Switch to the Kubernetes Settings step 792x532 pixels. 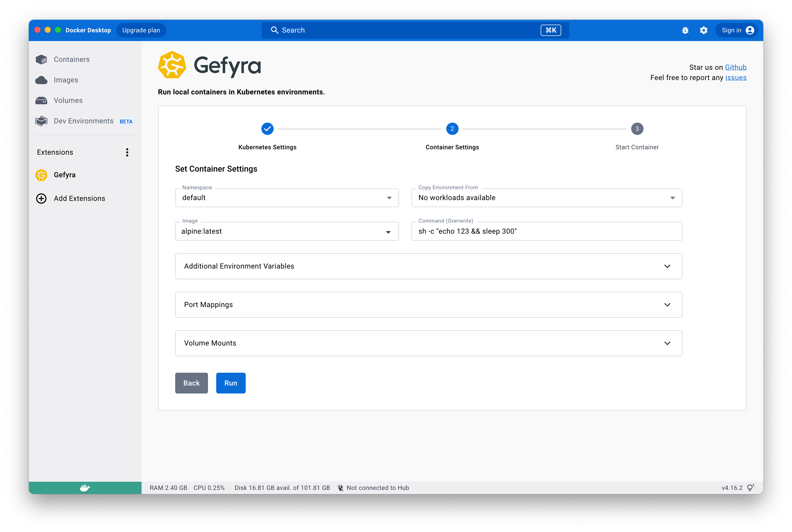coord(267,129)
